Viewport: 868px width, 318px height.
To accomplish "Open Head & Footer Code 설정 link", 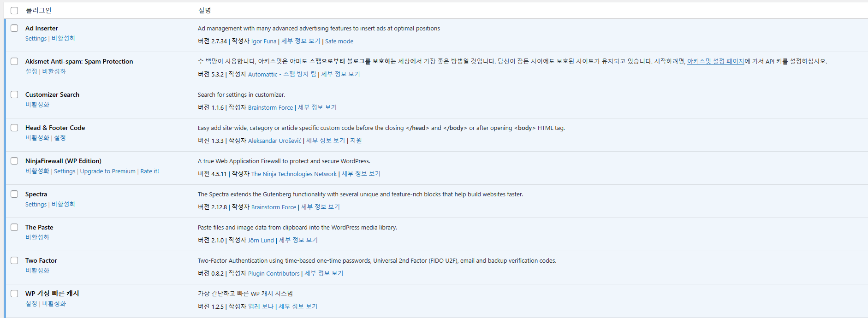I will (60, 138).
